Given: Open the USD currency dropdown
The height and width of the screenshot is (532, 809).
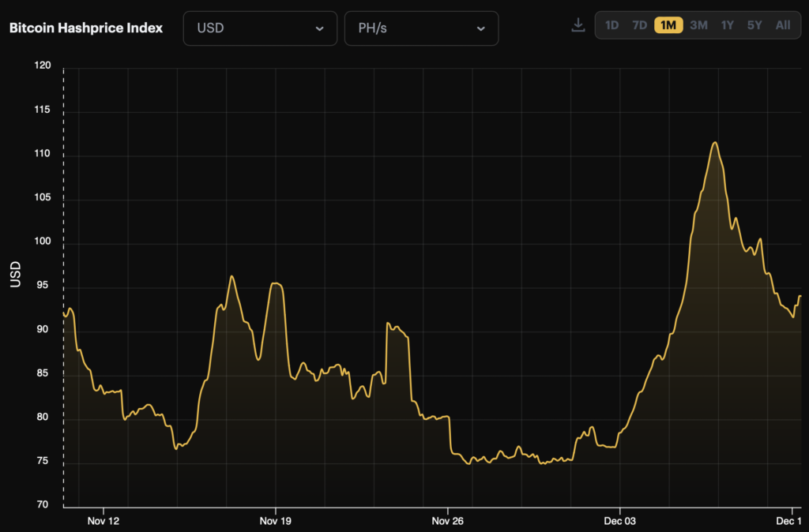Looking at the screenshot, I should tap(260, 28).
